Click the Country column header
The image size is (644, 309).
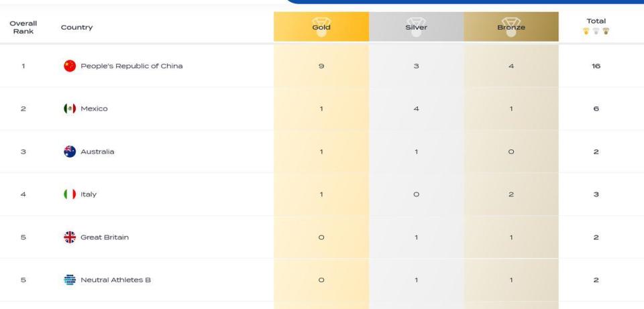click(x=76, y=27)
